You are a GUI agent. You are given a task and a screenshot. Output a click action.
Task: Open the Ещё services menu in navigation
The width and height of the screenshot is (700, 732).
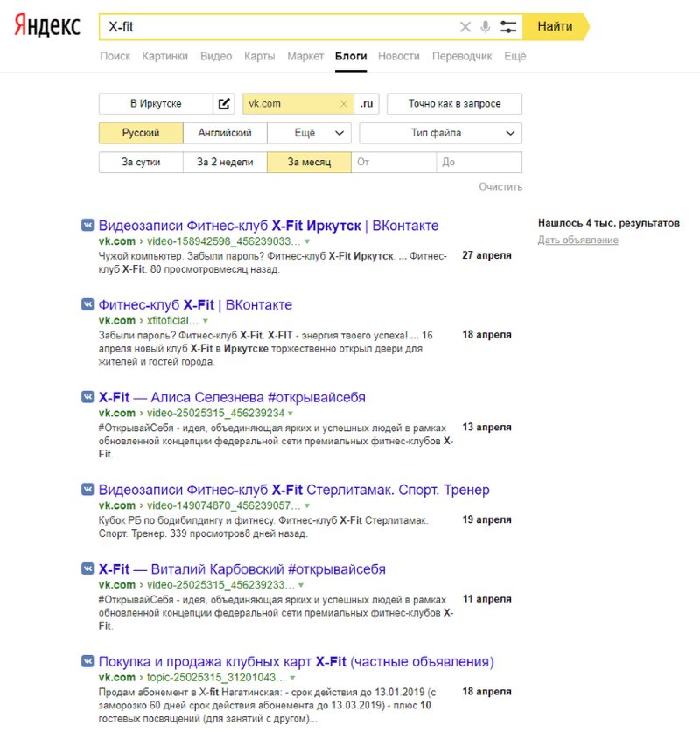pyautogui.click(x=515, y=57)
